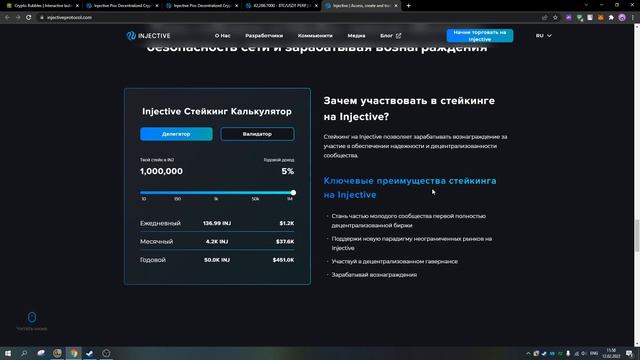Click the page vertical scrollbar thumb

point(637,236)
